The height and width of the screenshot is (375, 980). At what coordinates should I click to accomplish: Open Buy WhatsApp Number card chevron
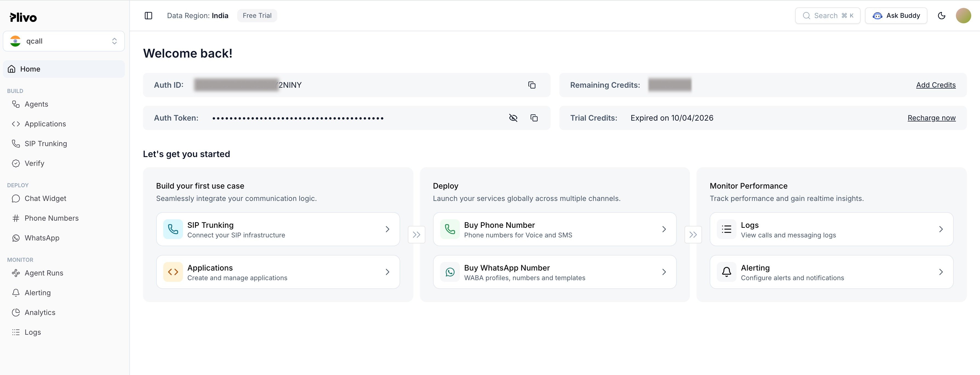pyautogui.click(x=664, y=272)
